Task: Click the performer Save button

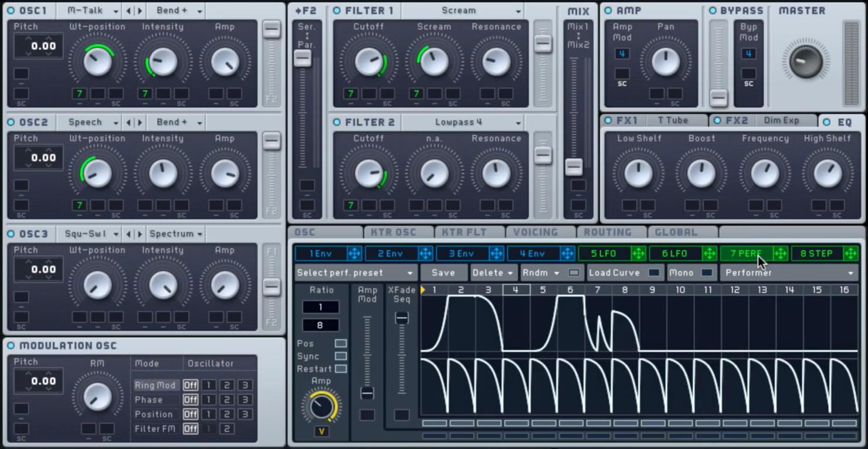Action: [x=443, y=273]
